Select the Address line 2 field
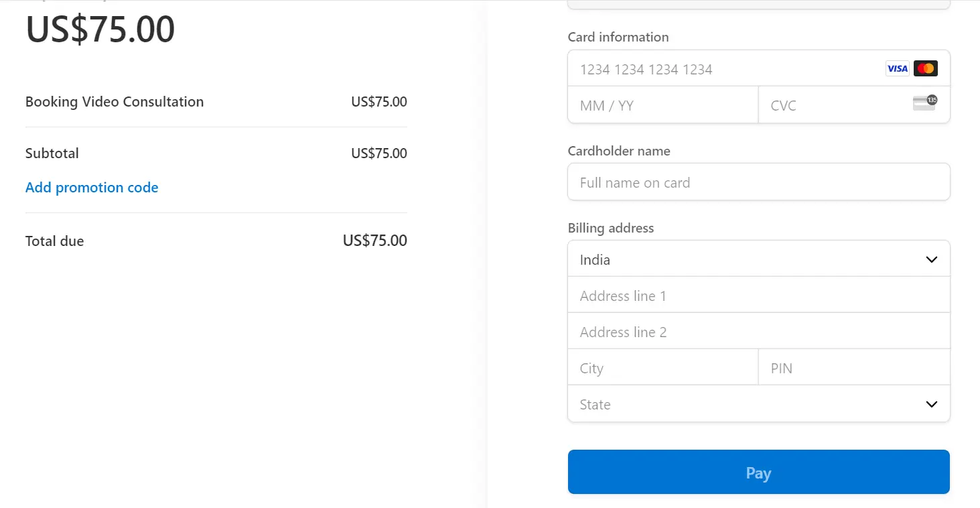The image size is (980, 508). [x=758, y=332]
